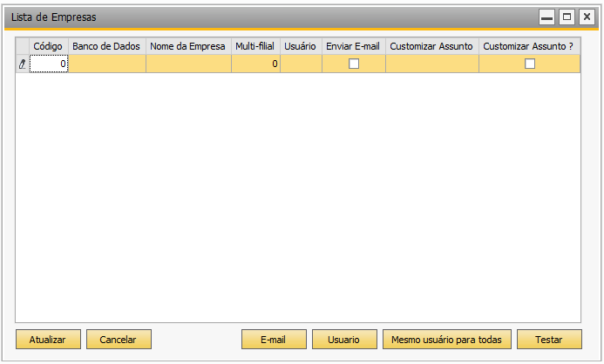This screenshot has width=604, height=364.
Task: Click the Usuario button
Action: (344, 340)
